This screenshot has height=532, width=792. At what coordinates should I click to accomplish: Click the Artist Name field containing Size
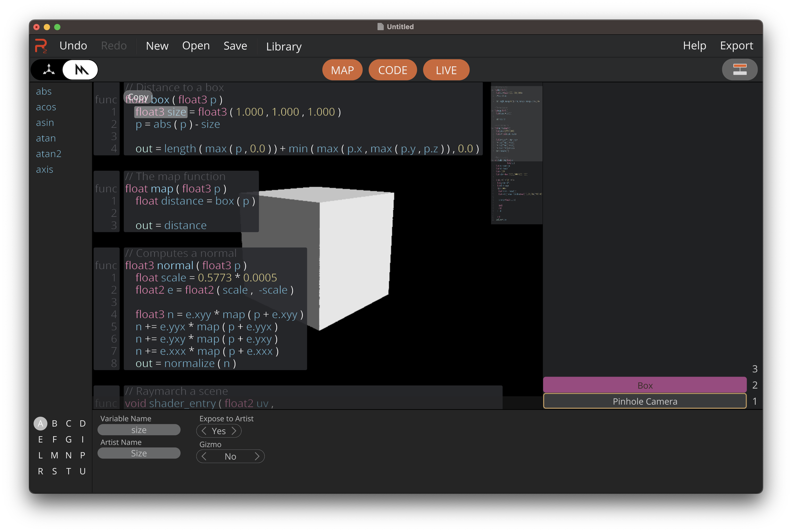[139, 453]
